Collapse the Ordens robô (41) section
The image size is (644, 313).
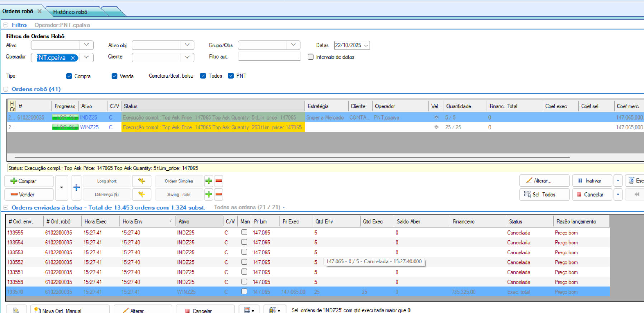click(6, 89)
